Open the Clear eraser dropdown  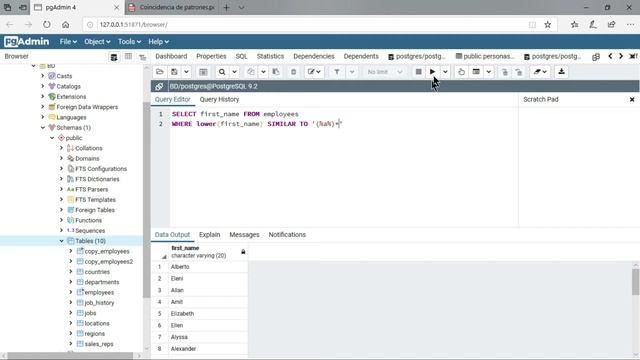pyautogui.click(x=540, y=72)
